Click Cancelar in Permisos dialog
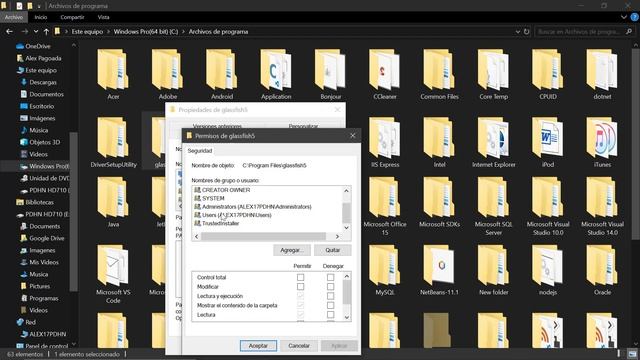This screenshot has height=360, width=640. pos(299,346)
